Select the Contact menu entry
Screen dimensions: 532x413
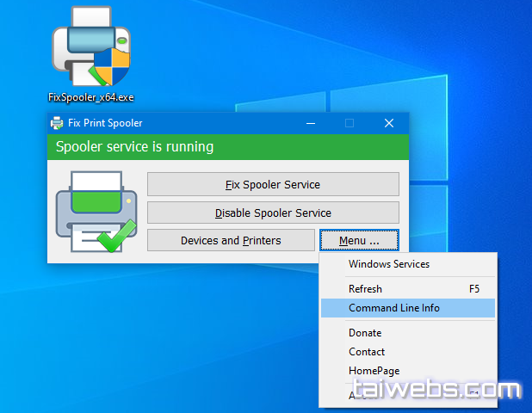point(367,351)
